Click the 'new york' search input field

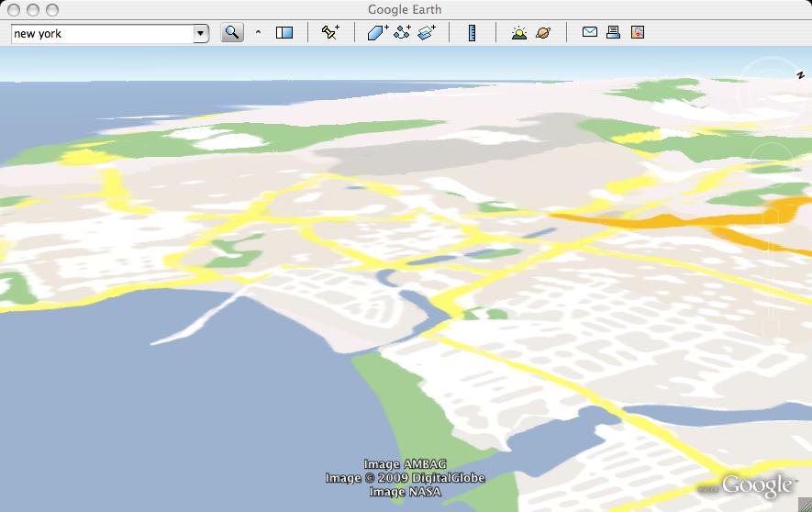(101, 34)
